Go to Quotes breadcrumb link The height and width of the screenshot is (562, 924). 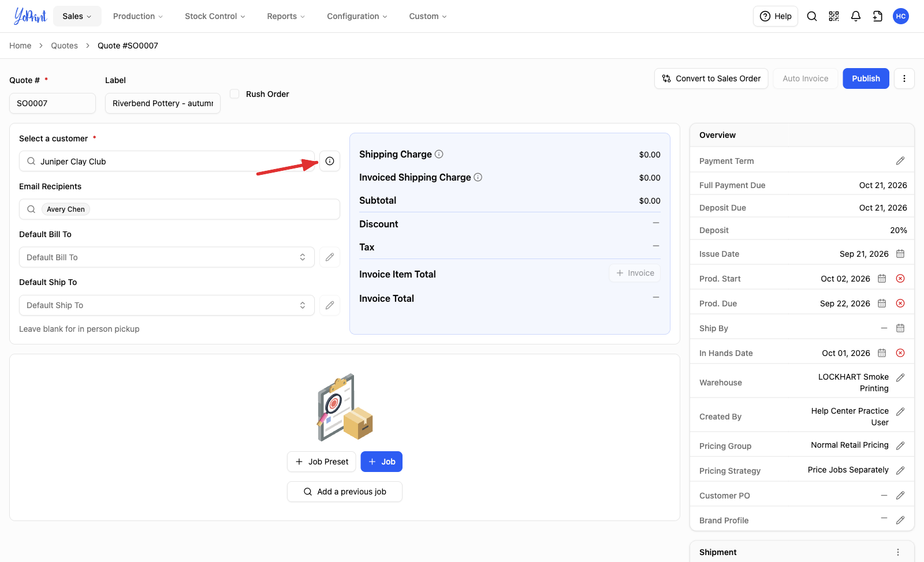click(64, 46)
